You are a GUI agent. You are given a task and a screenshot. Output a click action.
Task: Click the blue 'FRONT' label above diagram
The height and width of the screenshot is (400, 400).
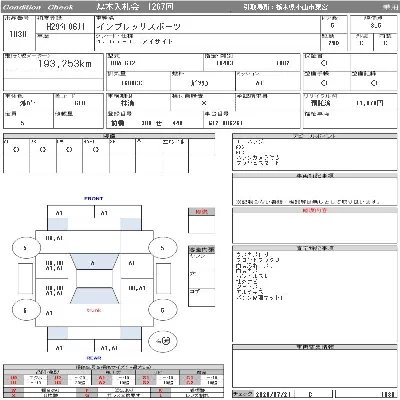(94, 198)
